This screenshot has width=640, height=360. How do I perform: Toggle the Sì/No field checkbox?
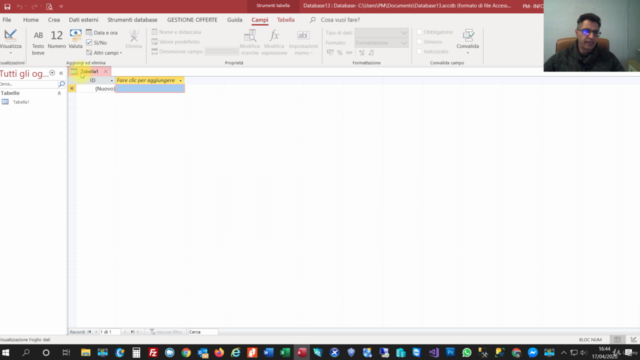point(89,42)
